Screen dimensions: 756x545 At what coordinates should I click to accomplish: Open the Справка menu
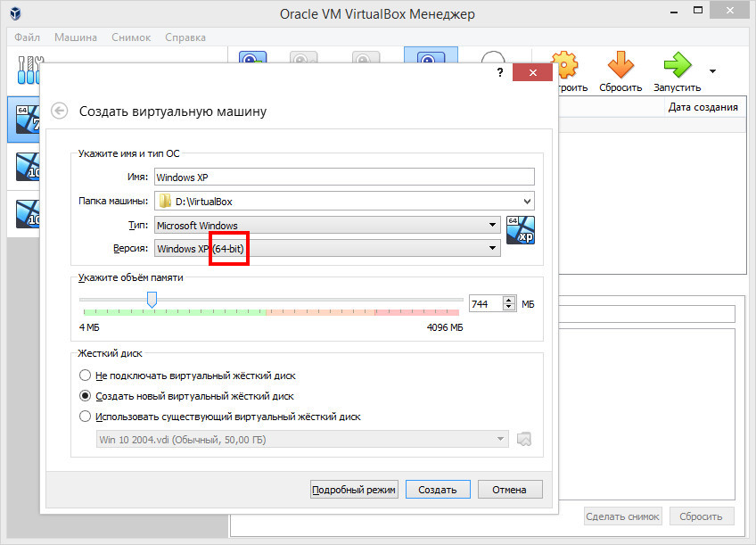click(185, 37)
